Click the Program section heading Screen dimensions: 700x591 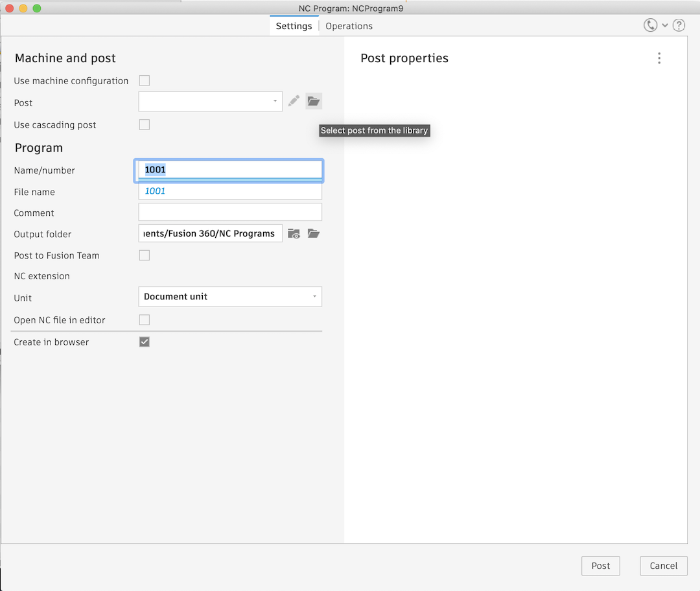[39, 148]
